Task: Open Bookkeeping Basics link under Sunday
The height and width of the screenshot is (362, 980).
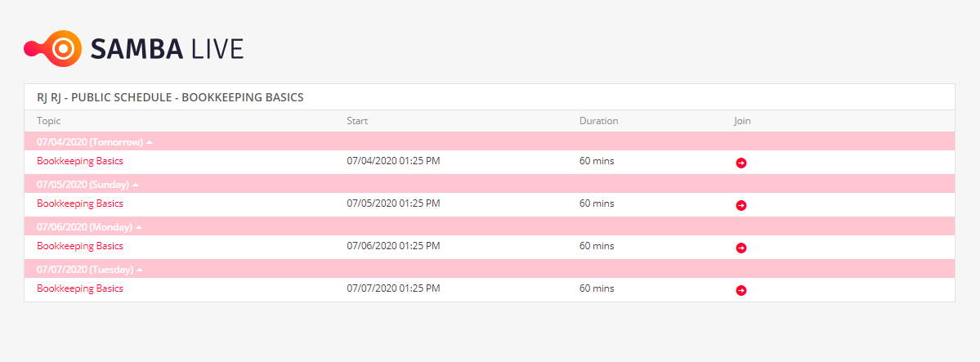Action: point(80,203)
